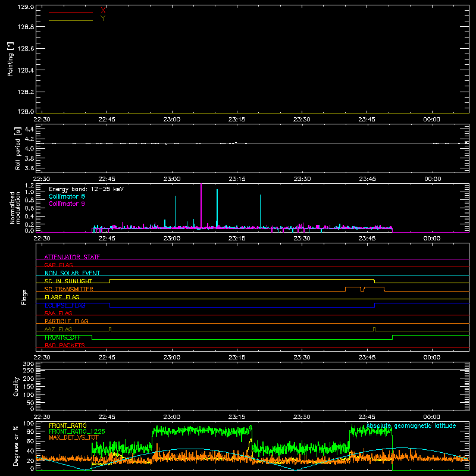Click the 'Collimator 8' legend label
This screenshot has width=476, height=476.
point(67,196)
